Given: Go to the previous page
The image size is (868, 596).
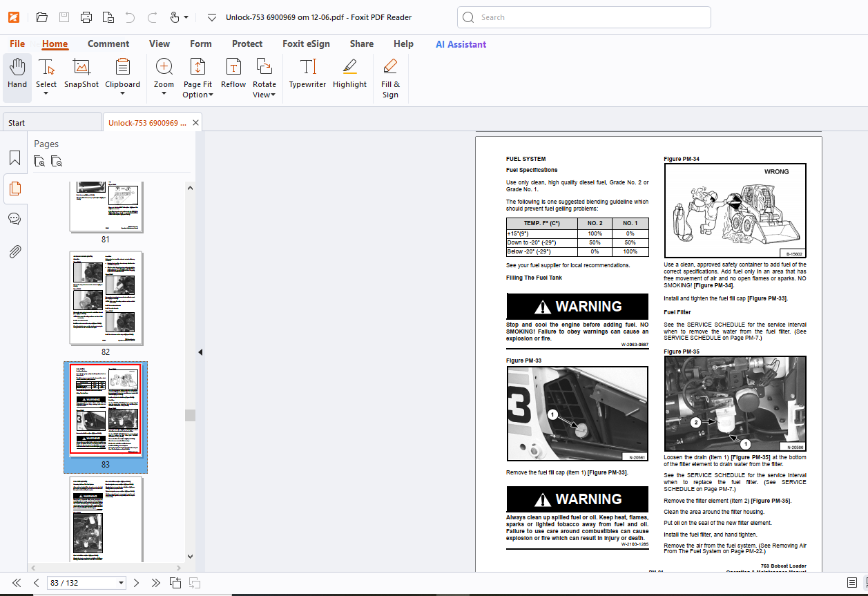Looking at the screenshot, I should (37, 583).
